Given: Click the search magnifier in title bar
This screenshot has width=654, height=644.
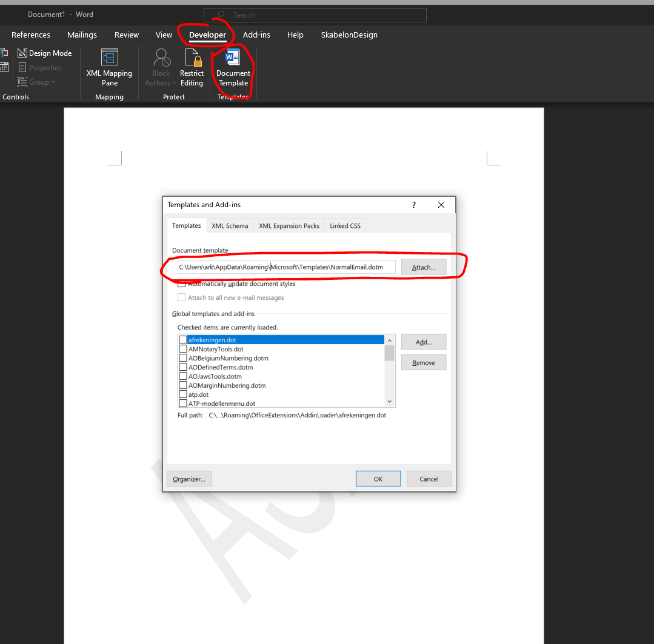Looking at the screenshot, I should click(221, 15).
